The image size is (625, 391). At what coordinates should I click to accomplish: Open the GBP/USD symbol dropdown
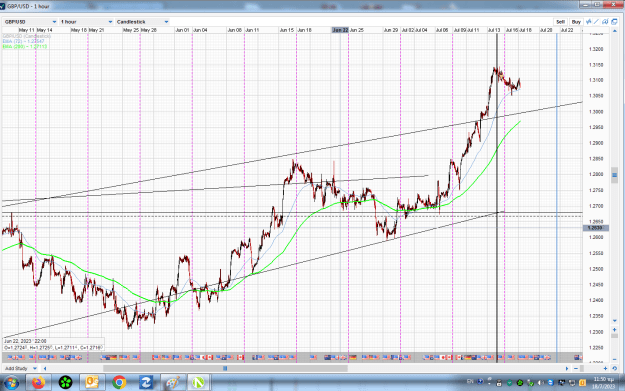(30, 22)
